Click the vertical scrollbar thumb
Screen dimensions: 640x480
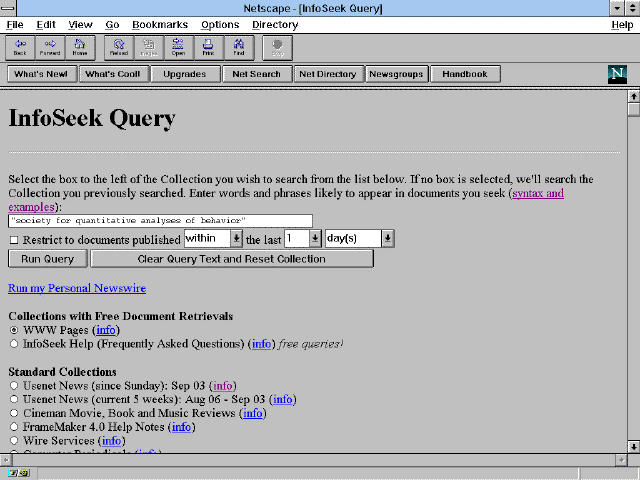tap(633, 110)
